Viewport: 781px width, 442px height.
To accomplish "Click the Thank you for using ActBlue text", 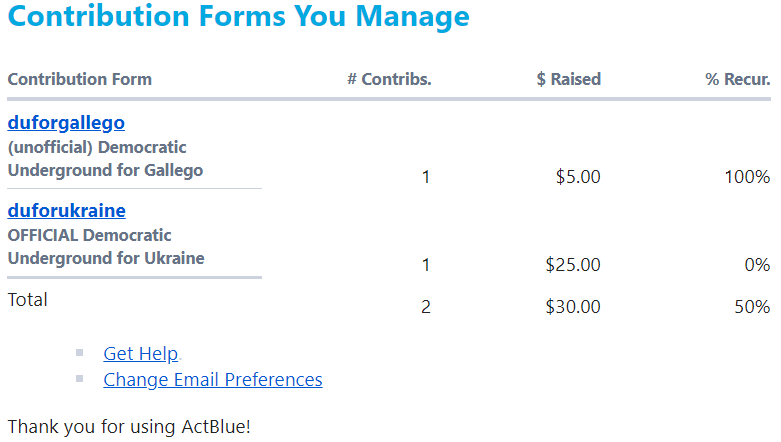I will click(x=129, y=427).
